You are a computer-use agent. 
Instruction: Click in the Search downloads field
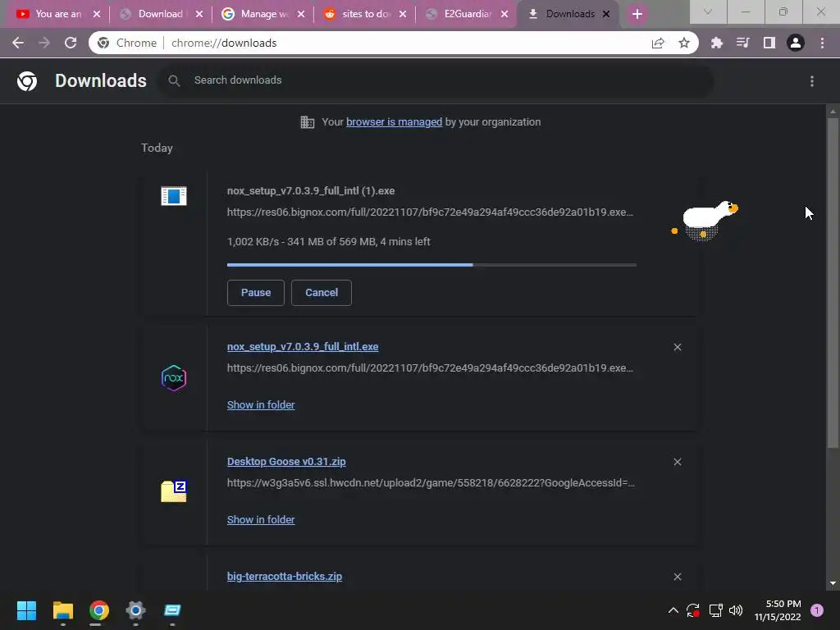point(435,80)
